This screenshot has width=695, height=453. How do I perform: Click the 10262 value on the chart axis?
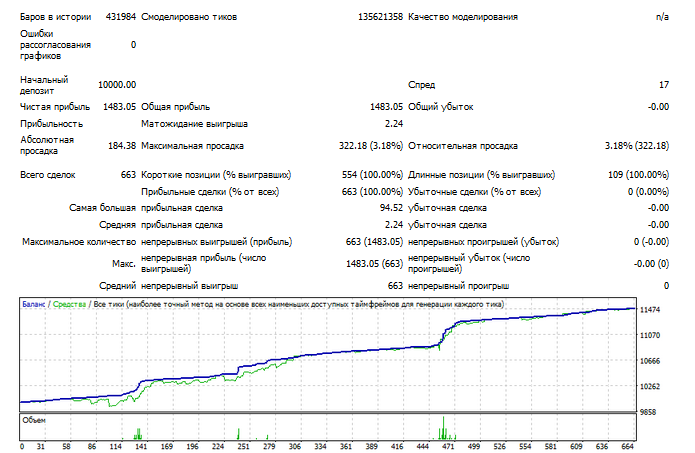[x=650, y=387]
